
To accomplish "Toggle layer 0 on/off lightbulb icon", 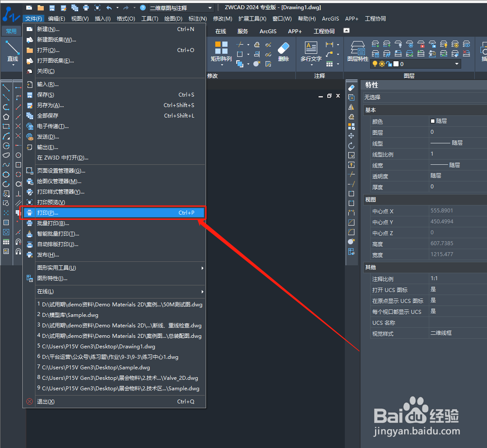I will [x=375, y=64].
